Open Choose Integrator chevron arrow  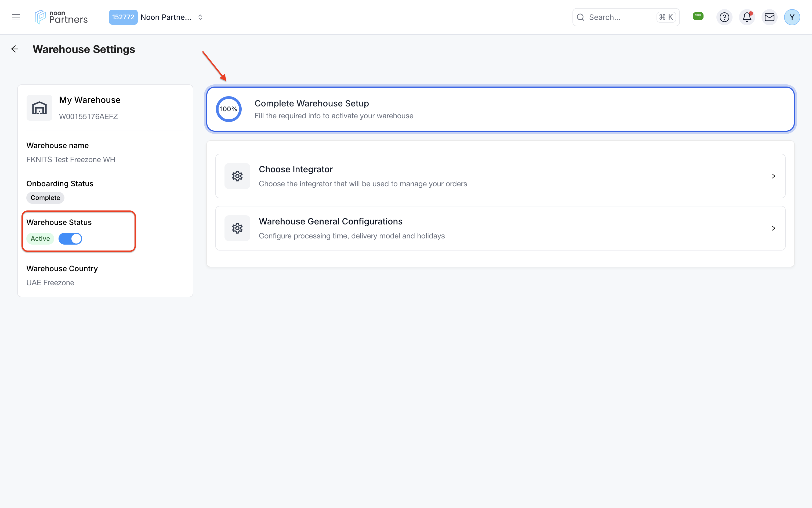(x=773, y=176)
